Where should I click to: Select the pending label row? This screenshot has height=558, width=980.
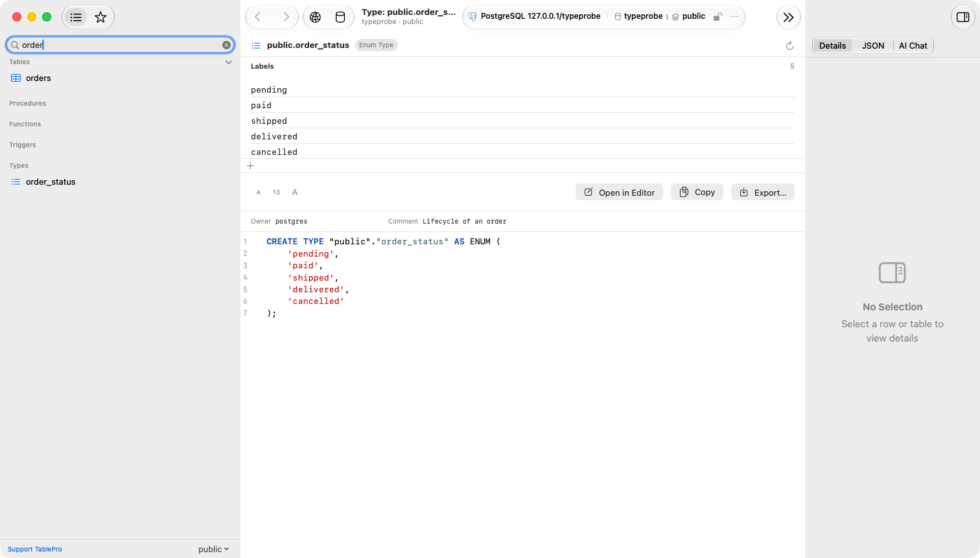(x=522, y=89)
